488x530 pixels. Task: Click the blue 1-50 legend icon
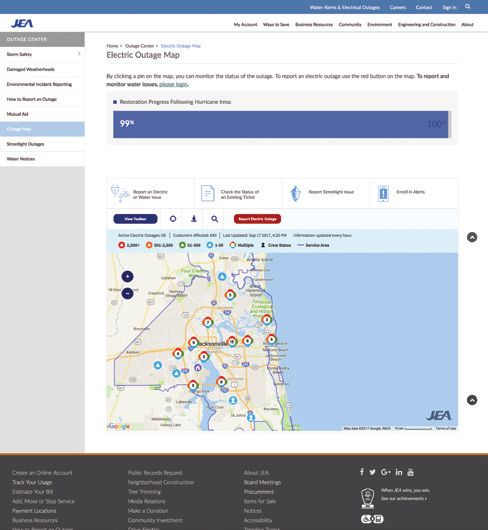[x=210, y=245]
